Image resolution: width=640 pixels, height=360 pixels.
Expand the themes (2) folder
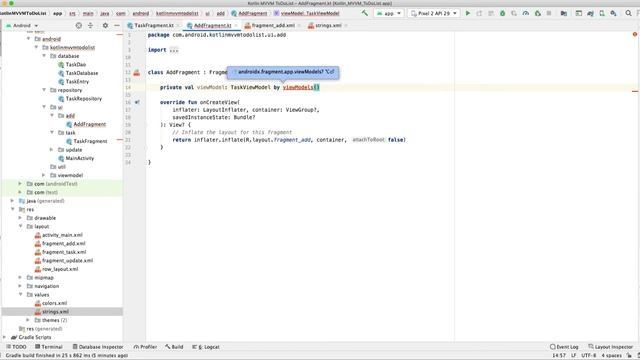tap(28, 320)
